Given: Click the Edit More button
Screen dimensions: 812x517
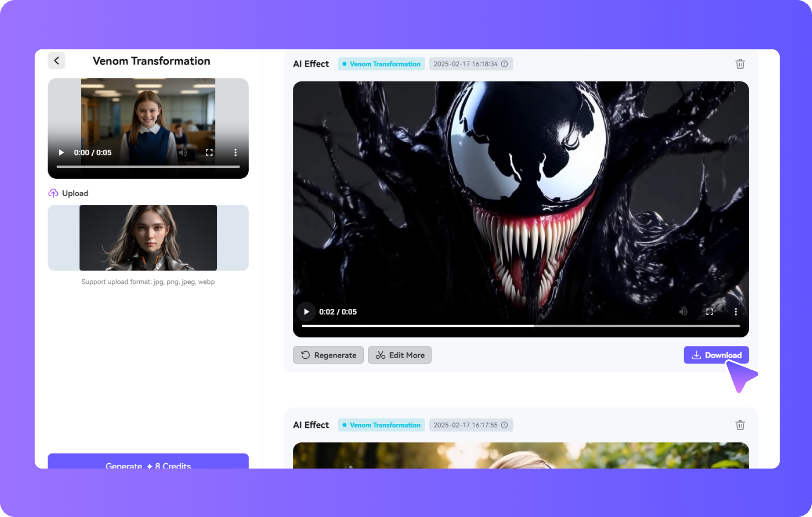Looking at the screenshot, I should (400, 355).
